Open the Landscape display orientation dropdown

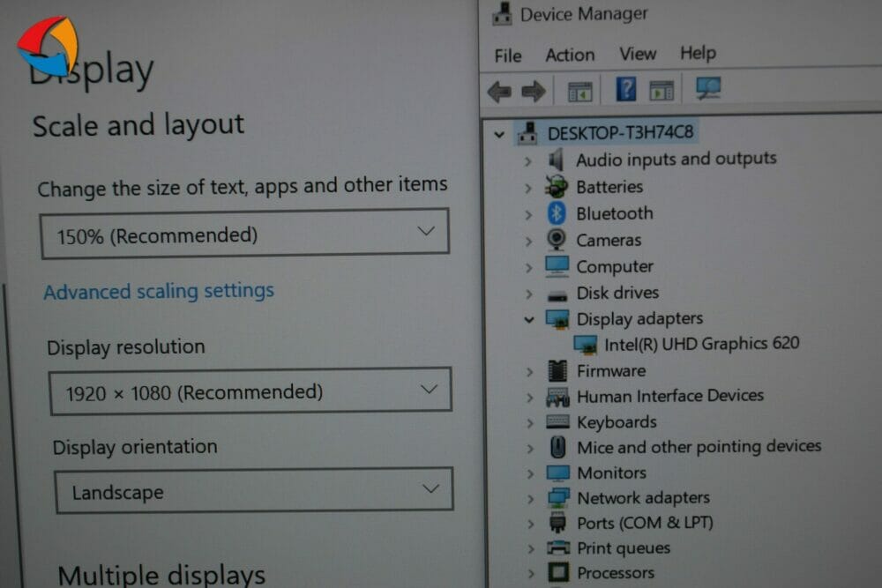[x=254, y=490]
